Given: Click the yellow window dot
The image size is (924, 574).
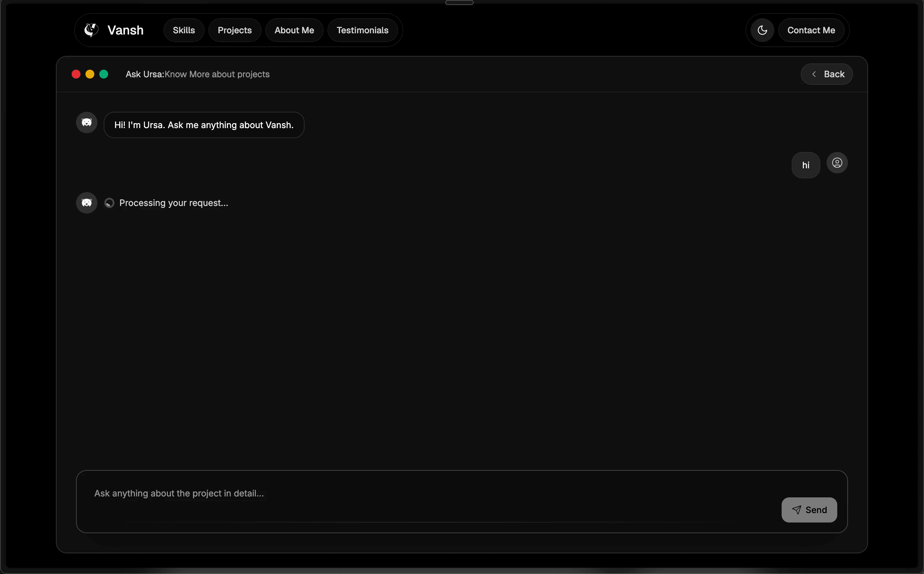Looking at the screenshot, I should 90,74.
